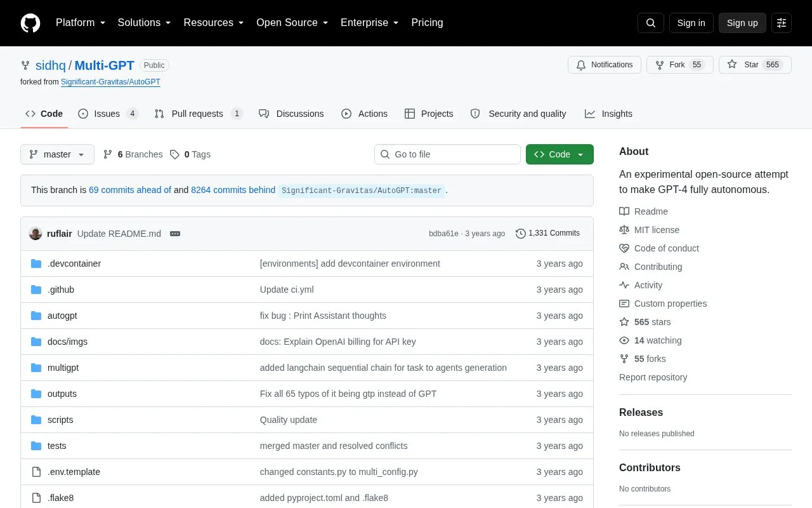Image resolution: width=812 pixels, height=508 pixels.
Task: Click the 69 commits ahead of link
Action: pos(130,190)
